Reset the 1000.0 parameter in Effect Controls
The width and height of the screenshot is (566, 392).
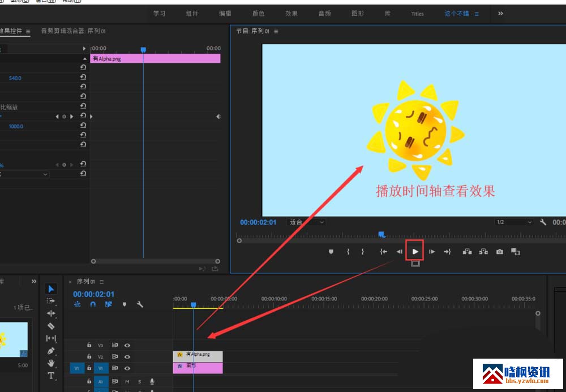coord(83,125)
